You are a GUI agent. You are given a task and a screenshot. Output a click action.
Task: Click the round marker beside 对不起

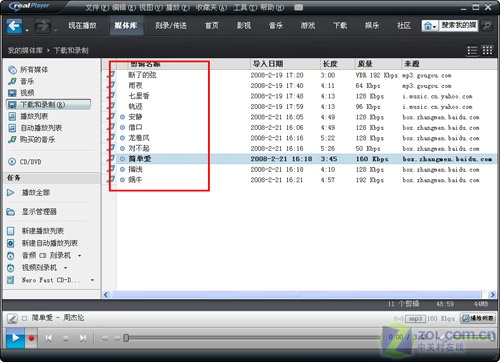coord(122,148)
